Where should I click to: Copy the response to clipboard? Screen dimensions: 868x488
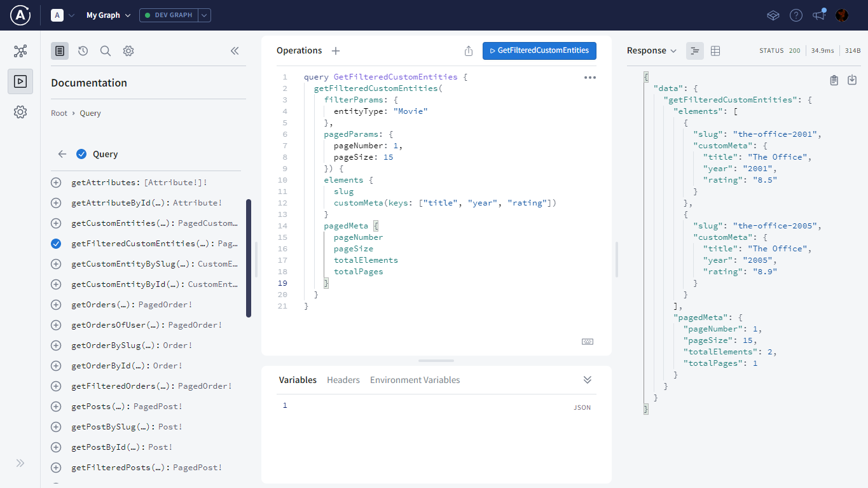click(834, 80)
